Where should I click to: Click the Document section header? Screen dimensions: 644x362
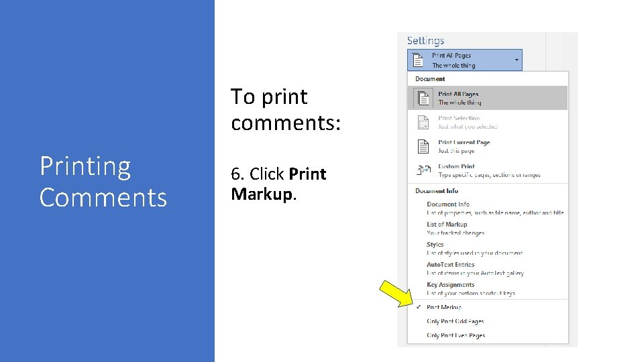click(430, 79)
